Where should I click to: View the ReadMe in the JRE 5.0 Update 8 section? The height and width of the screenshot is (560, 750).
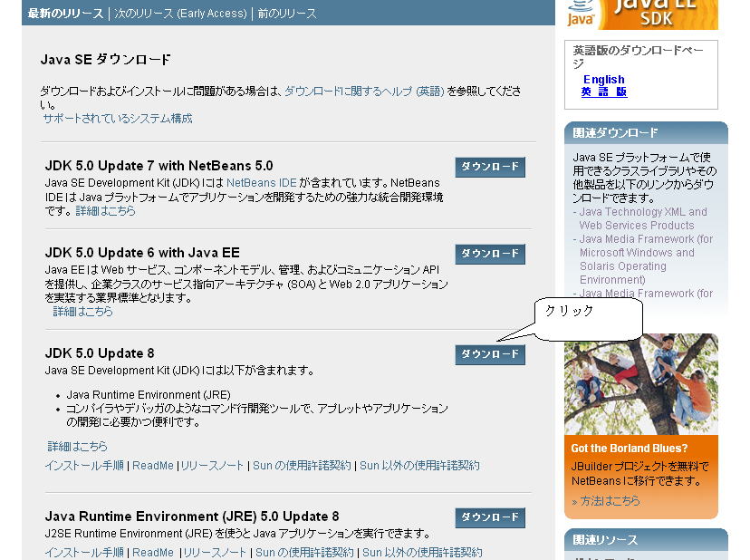(152, 553)
